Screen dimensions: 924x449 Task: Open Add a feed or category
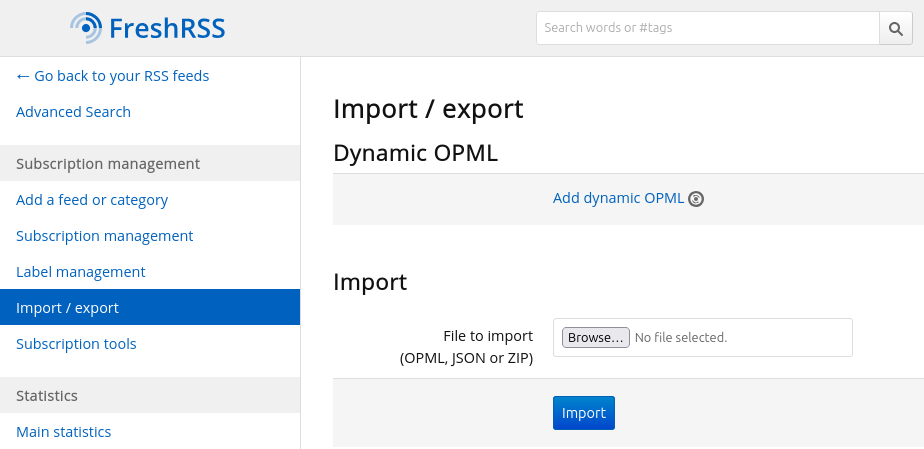coord(92,200)
